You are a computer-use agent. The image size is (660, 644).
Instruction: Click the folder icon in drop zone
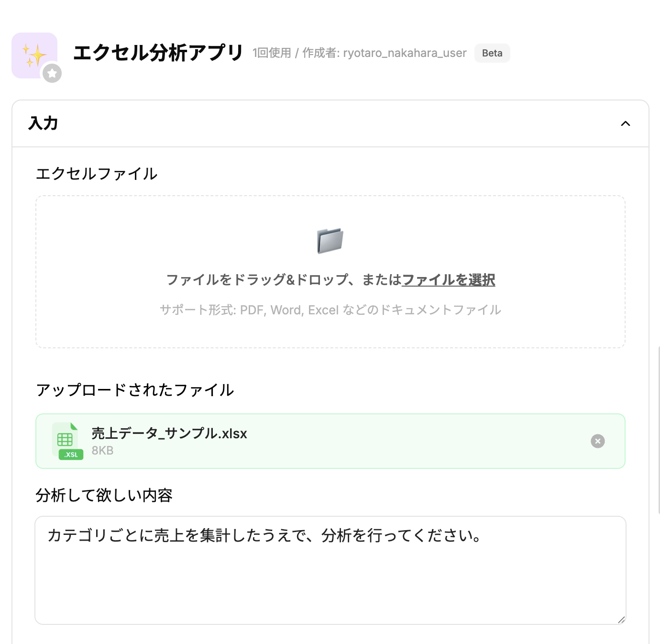pos(330,241)
